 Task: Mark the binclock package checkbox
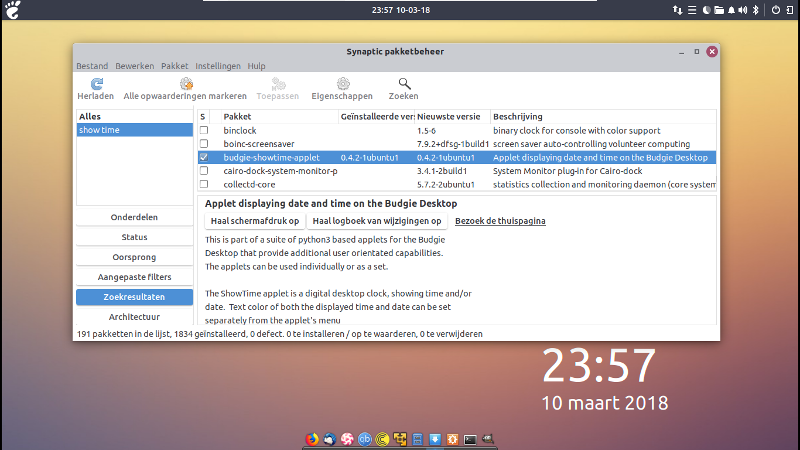tap(204, 130)
